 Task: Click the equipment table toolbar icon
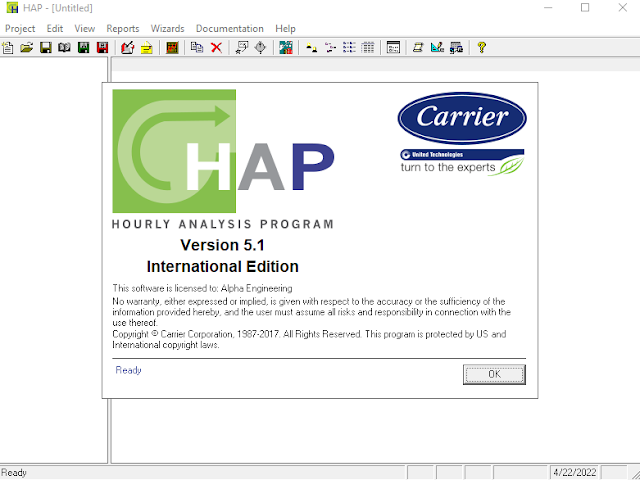pyautogui.click(x=456, y=48)
